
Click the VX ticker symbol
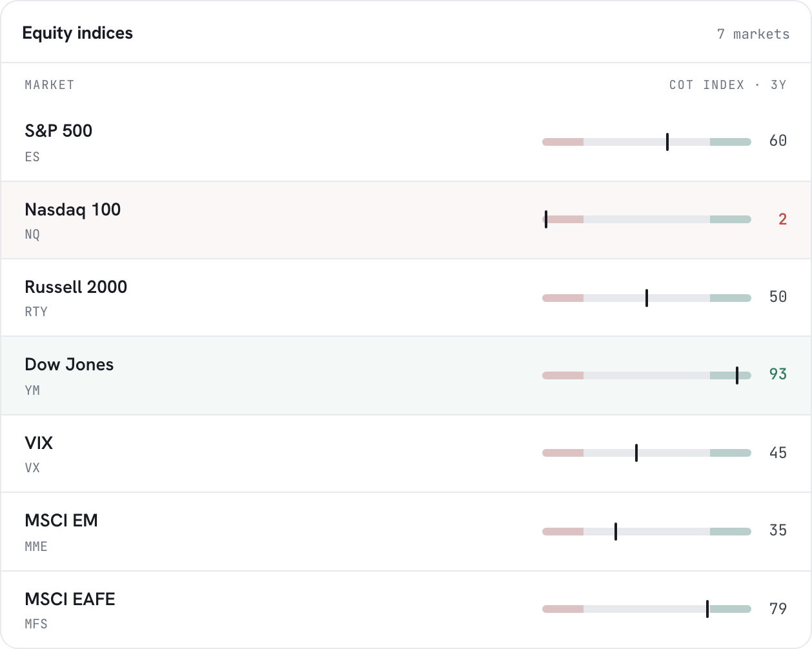pos(32,468)
